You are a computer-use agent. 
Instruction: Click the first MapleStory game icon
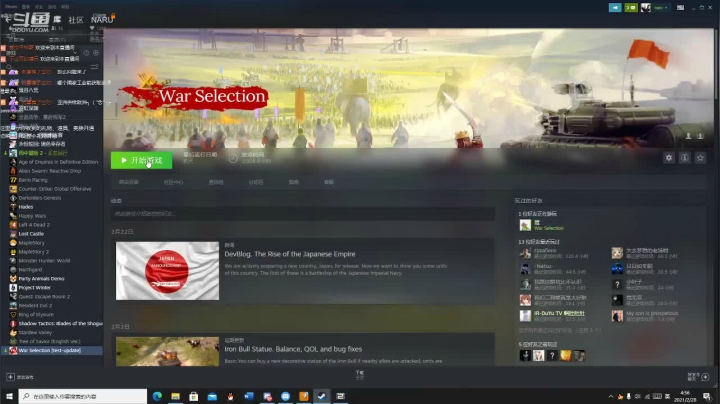coord(13,242)
